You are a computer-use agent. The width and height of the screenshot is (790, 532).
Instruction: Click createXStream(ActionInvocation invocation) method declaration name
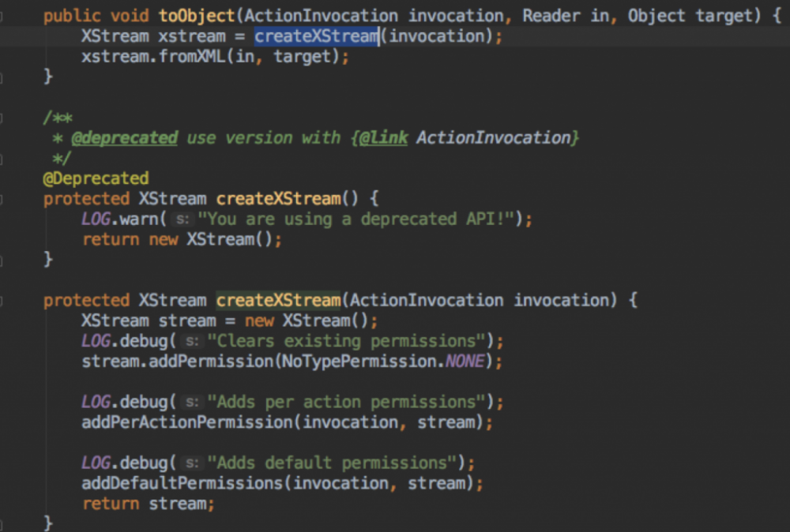279,301
